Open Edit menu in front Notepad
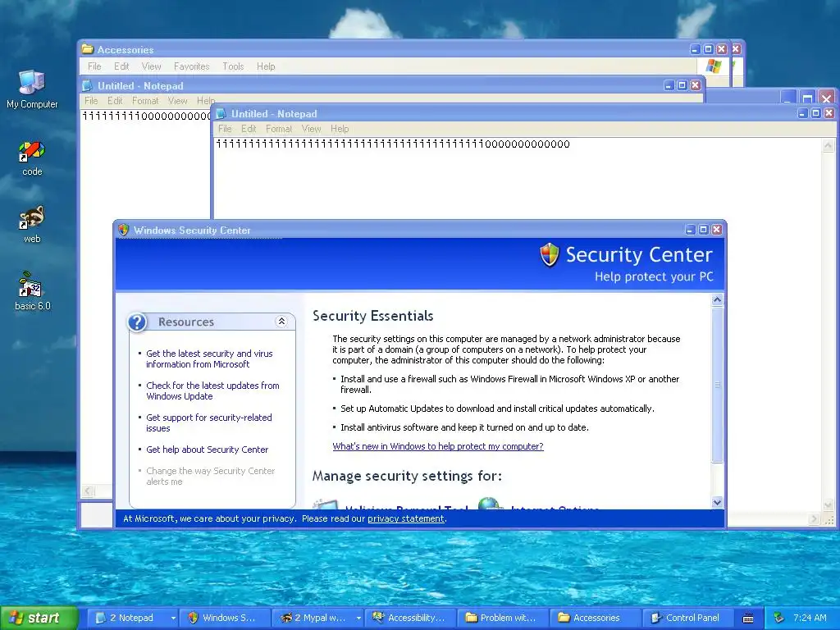Viewport: 840px width, 630px height. click(249, 129)
